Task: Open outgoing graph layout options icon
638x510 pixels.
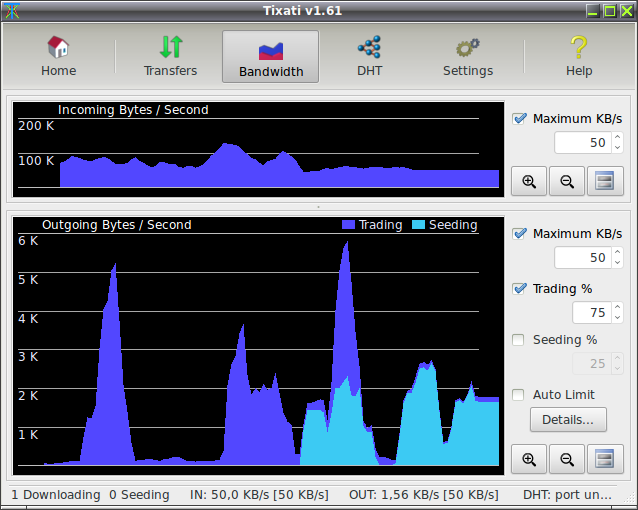Action: (605, 459)
